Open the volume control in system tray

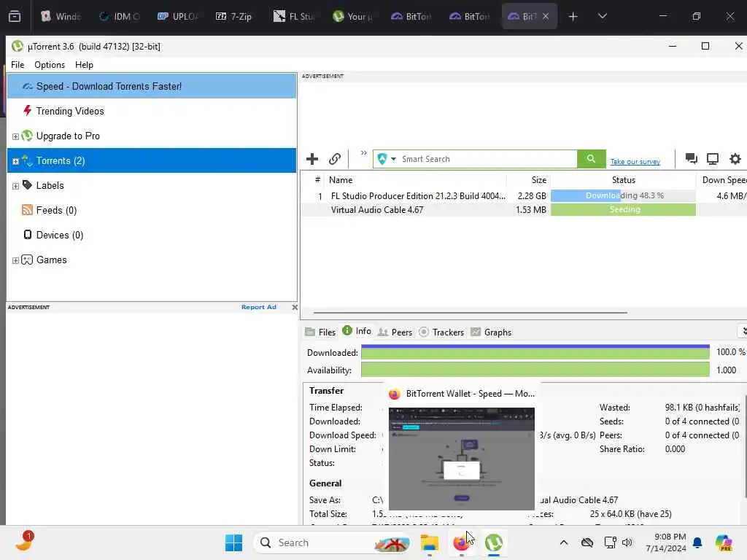coord(627,542)
